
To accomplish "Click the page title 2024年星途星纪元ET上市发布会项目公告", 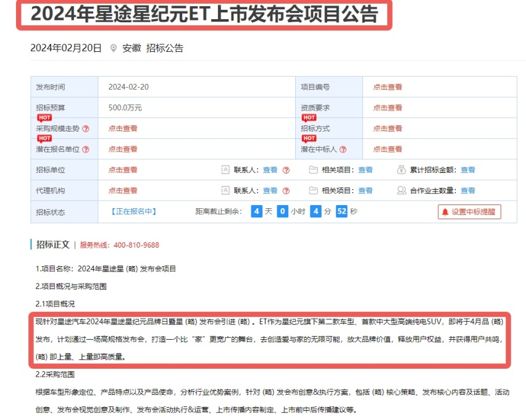I will pos(204,14).
